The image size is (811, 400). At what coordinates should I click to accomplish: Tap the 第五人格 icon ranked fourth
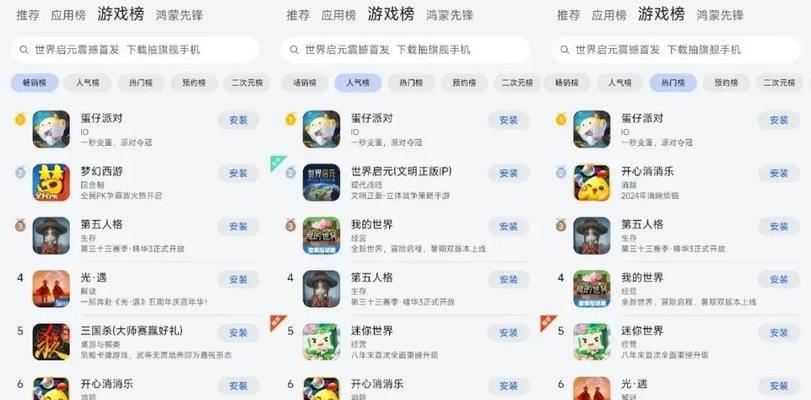coord(321,289)
